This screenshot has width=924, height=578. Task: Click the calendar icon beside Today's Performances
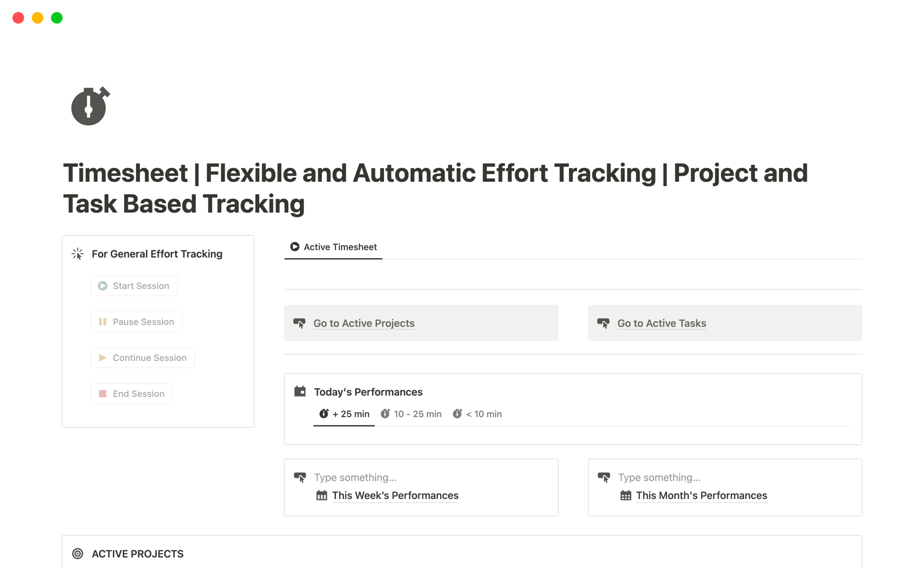[x=299, y=391]
